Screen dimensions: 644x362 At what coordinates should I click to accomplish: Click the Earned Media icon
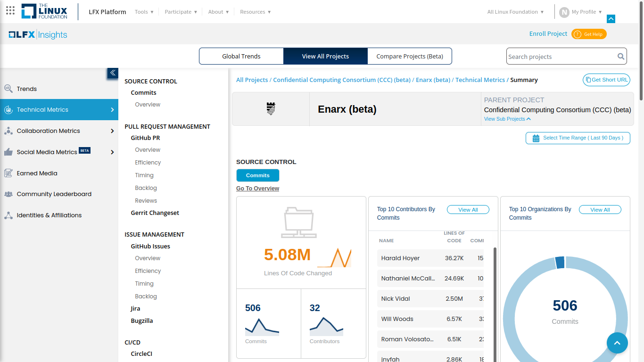tap(8, 173)
